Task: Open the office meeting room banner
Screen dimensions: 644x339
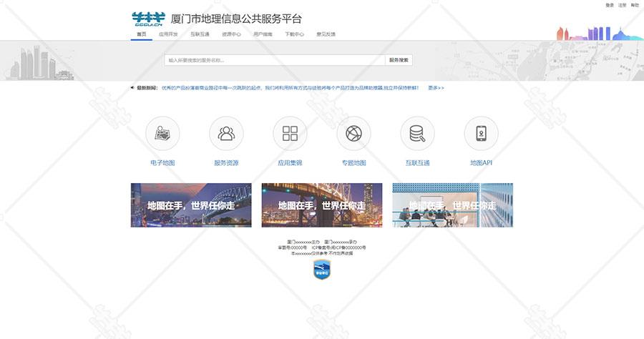Action: (453, 205)
